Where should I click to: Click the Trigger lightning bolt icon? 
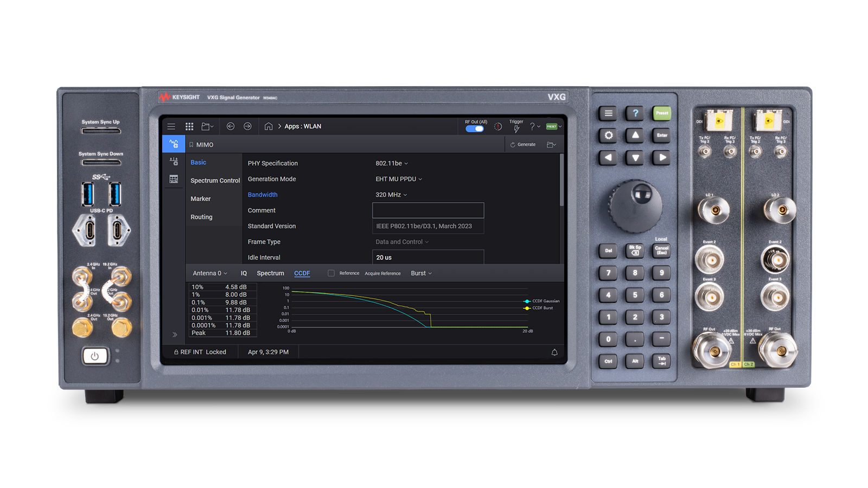tap(516, 129)
